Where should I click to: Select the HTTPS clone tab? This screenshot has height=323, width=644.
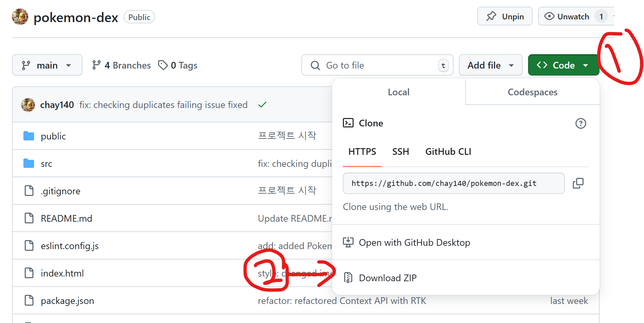(x=362, y=152)
